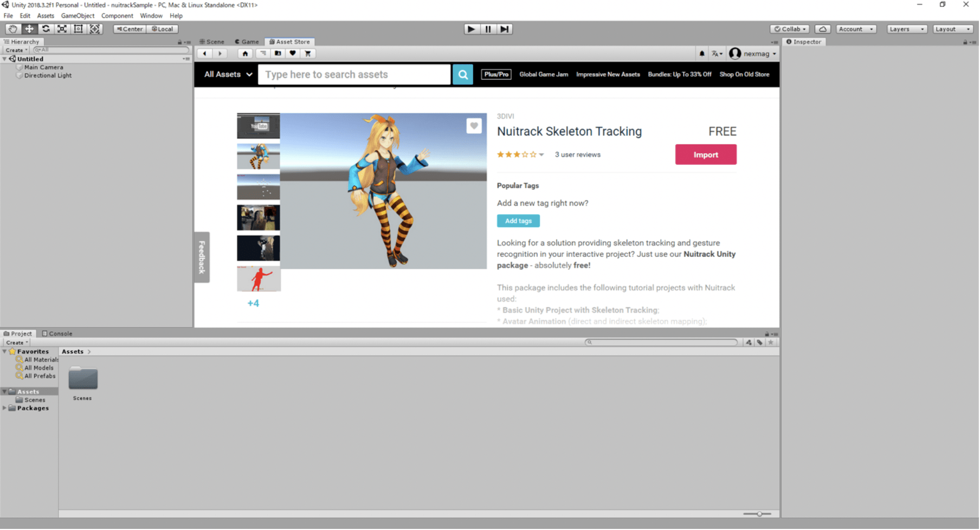Screen dimensions: 980x530
Task: Go forward in Asset Store
Action: click(220, 54)
